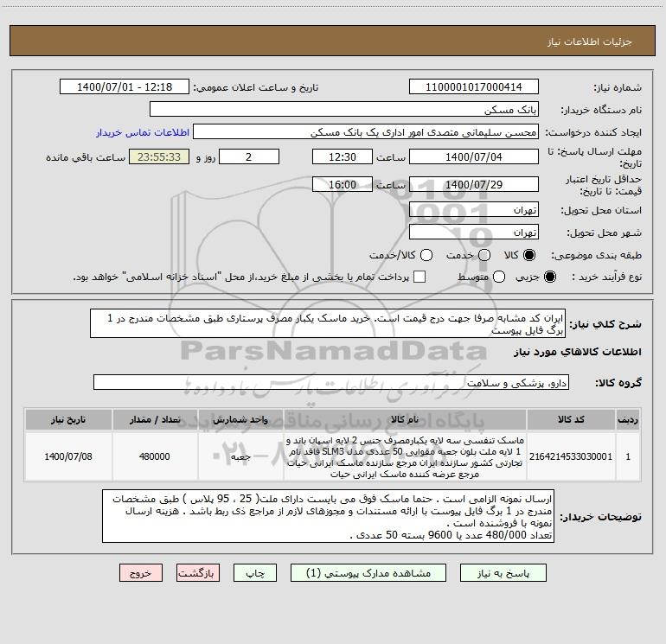Click the پاسخ به نیاز button

tap(503, 573)
